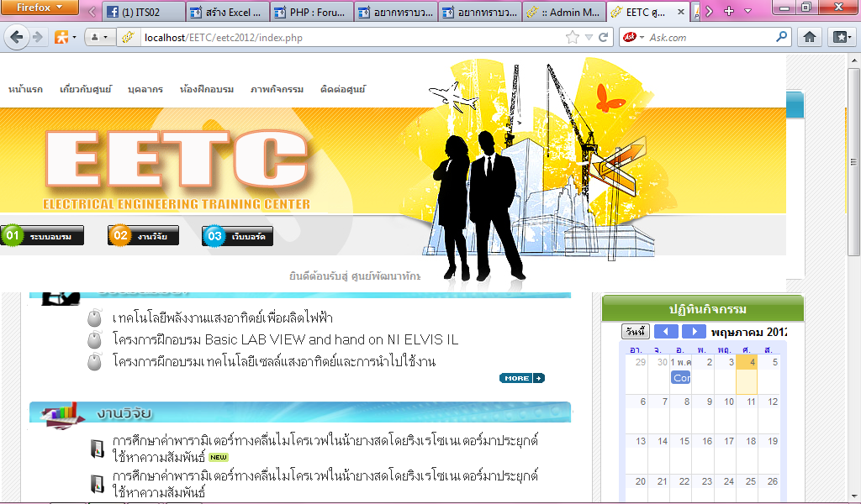Open the list all tabs dropdown
The width and height of the screenshot is (861, 504).
click(x=747, y=11)
